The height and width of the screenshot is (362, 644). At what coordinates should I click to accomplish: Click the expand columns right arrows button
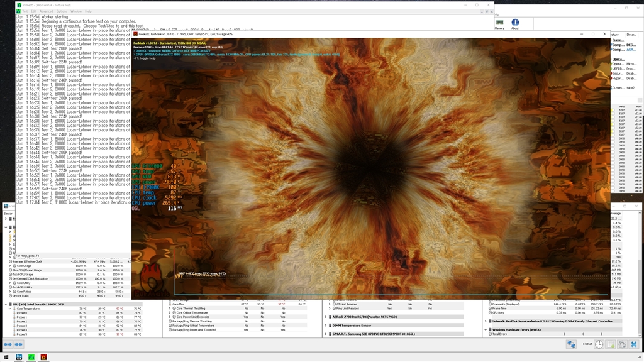pos(8,344)
